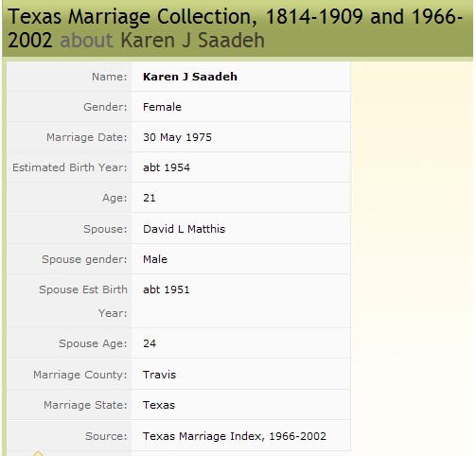Viewport: 476px width, 456px height.
Task: Click the Marriage Date value 30 May 1975
Action: tap(177, 137)
